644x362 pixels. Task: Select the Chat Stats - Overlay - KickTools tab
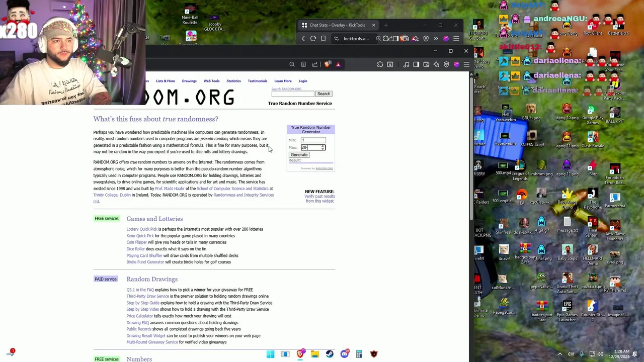coord(338,25)
